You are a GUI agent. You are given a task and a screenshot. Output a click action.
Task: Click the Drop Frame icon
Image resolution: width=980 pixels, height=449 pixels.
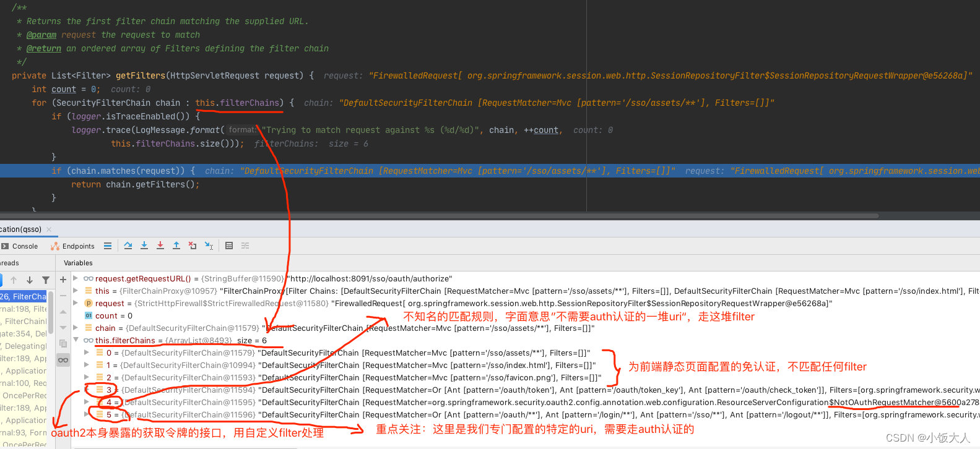pyautogui.click(x=193, y=246)
